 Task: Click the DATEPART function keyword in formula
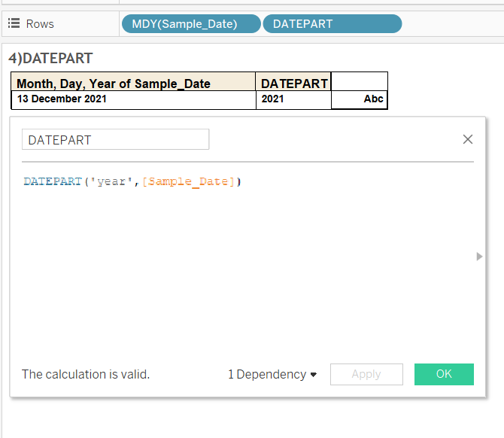[x=53, y=181]
